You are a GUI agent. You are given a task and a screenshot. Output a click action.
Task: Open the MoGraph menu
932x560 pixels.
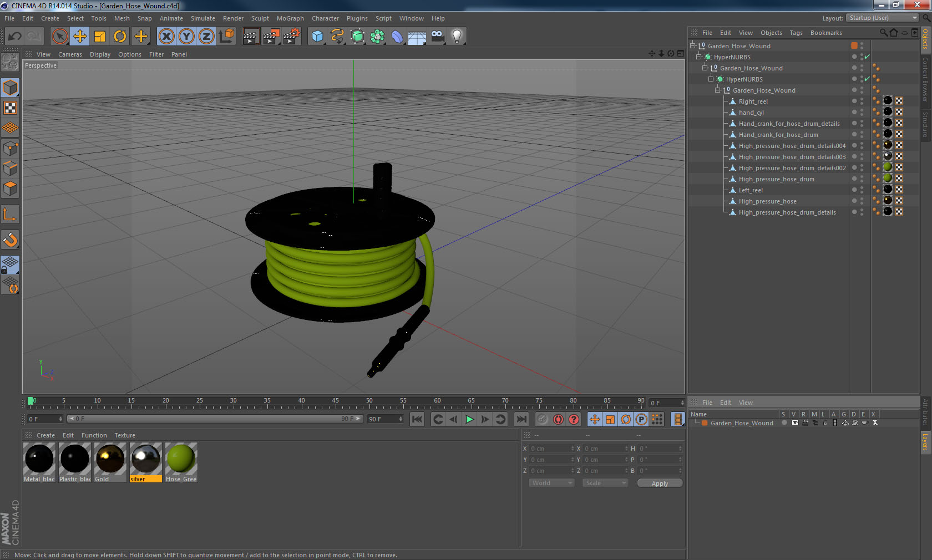pyautogui.click(x=290, y=18)
